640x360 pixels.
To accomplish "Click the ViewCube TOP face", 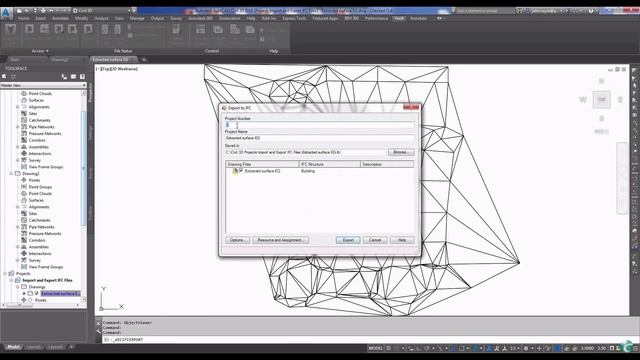I will point(602,100).
